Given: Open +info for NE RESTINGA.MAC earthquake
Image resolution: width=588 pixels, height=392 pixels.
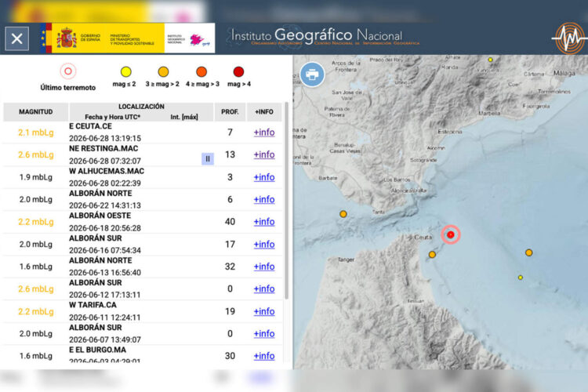Looking at the screenshot, I should coord(264,154).
